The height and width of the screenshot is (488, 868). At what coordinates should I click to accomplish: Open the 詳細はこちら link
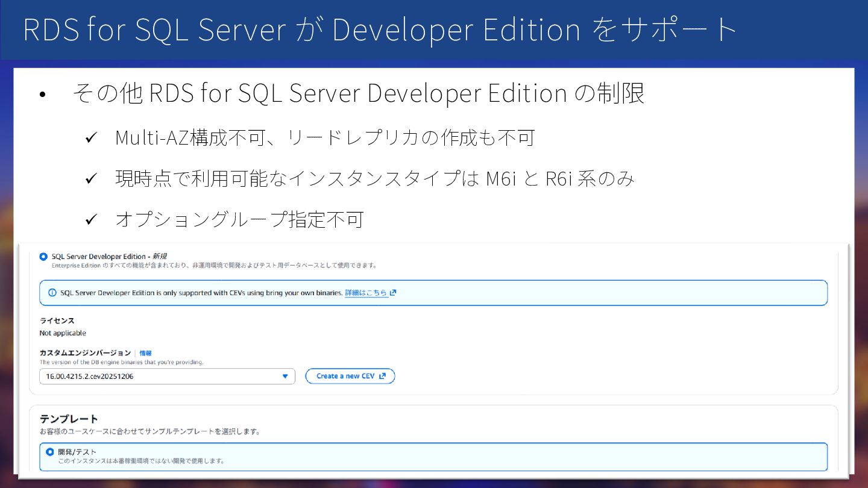point(366,293)
